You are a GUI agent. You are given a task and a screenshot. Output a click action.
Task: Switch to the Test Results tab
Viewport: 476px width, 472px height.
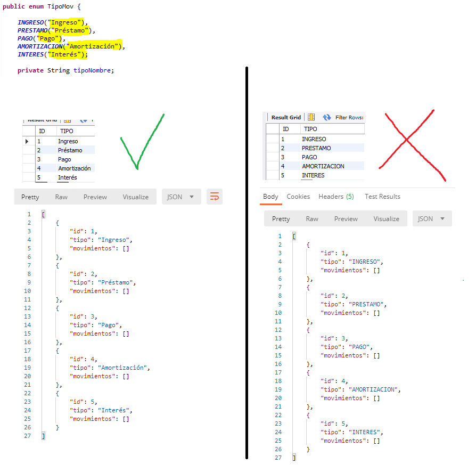point(382,197)
